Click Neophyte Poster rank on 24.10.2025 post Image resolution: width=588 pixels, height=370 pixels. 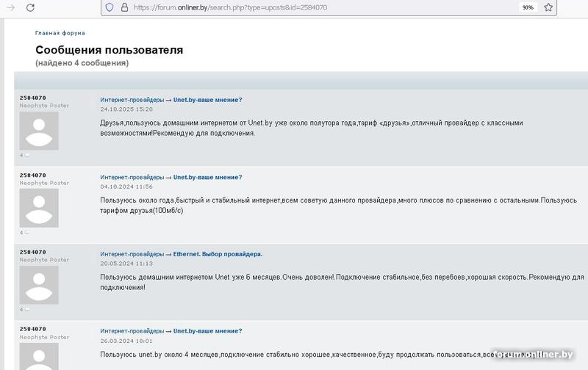tap(44, 106)
